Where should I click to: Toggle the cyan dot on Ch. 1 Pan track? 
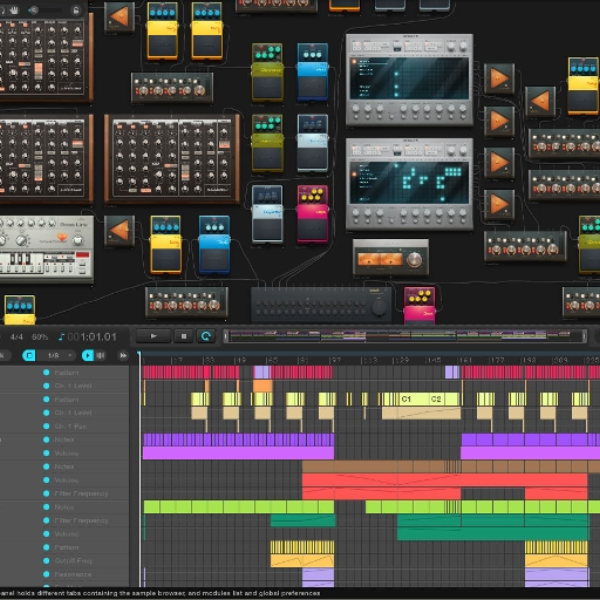click(46, 426)
